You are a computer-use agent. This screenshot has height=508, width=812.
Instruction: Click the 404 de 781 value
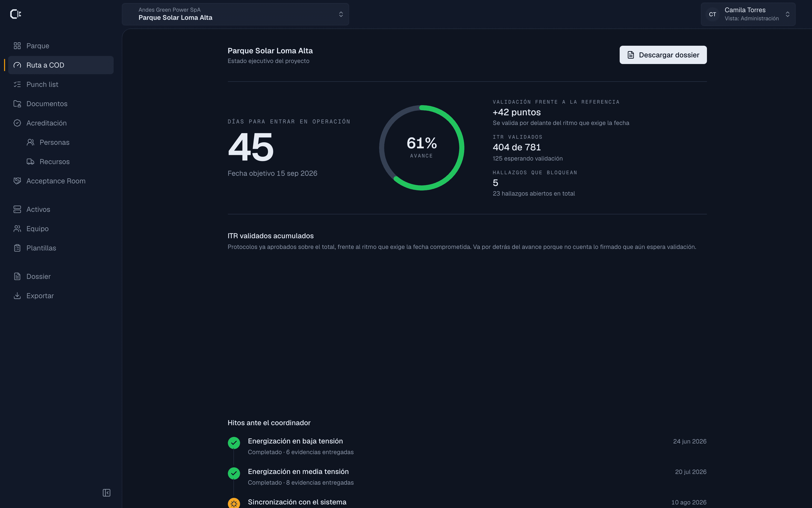[x=517, y=147]
